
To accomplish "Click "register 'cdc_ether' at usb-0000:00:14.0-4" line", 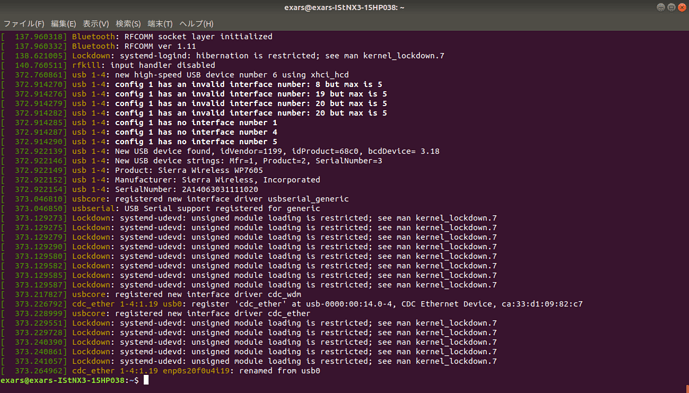I will pos(292,304).
